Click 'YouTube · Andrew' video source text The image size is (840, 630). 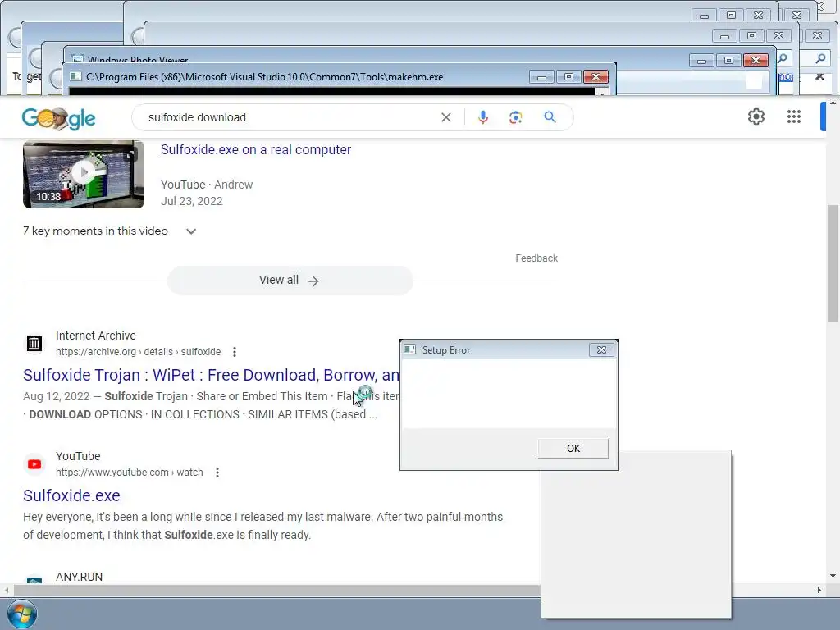206,185
